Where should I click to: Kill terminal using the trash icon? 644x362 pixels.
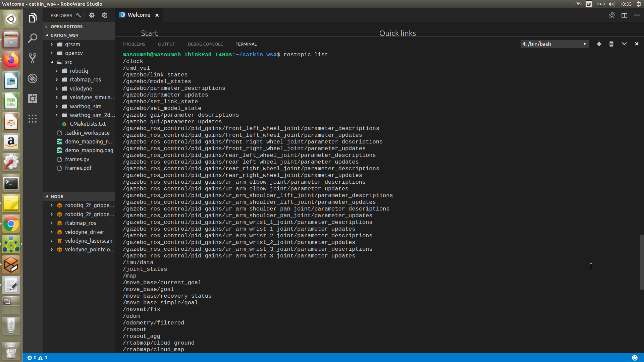click(611, 44)
